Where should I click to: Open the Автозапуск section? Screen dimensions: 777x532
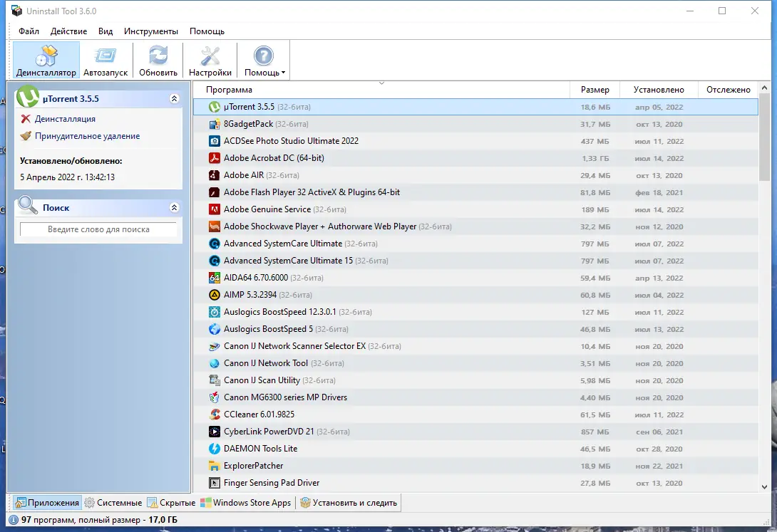point(106,60)
